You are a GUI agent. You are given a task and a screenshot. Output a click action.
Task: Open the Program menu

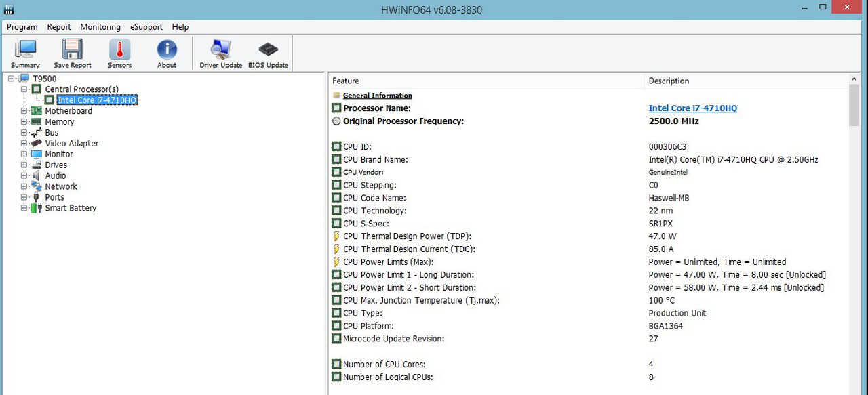coord(22,27)
